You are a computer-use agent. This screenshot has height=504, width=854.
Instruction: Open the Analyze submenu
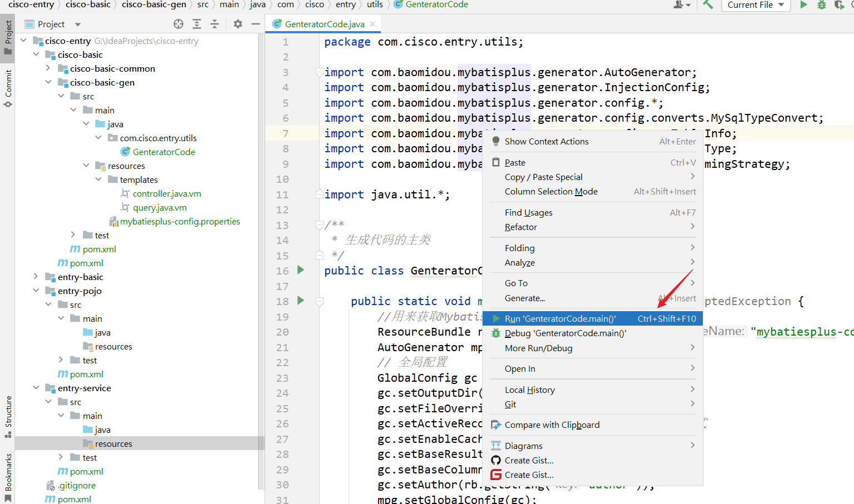click(x=593, y=263)
